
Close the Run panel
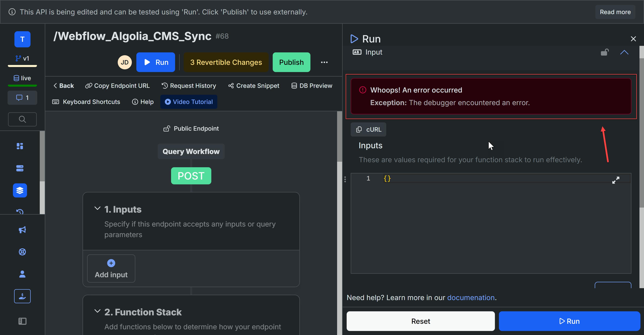(x=633, y=39)
